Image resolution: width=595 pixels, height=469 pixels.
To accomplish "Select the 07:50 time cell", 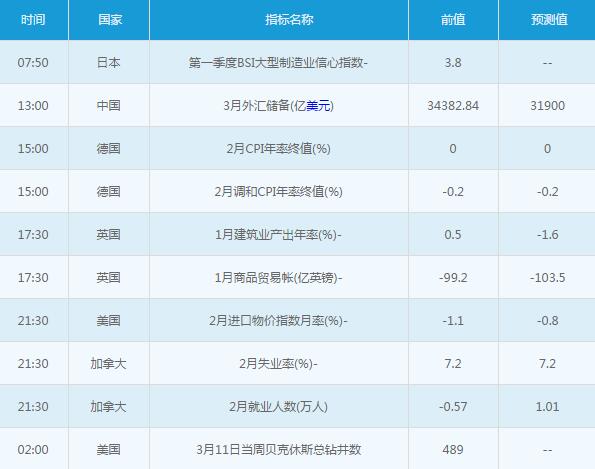I will (33, 62).
